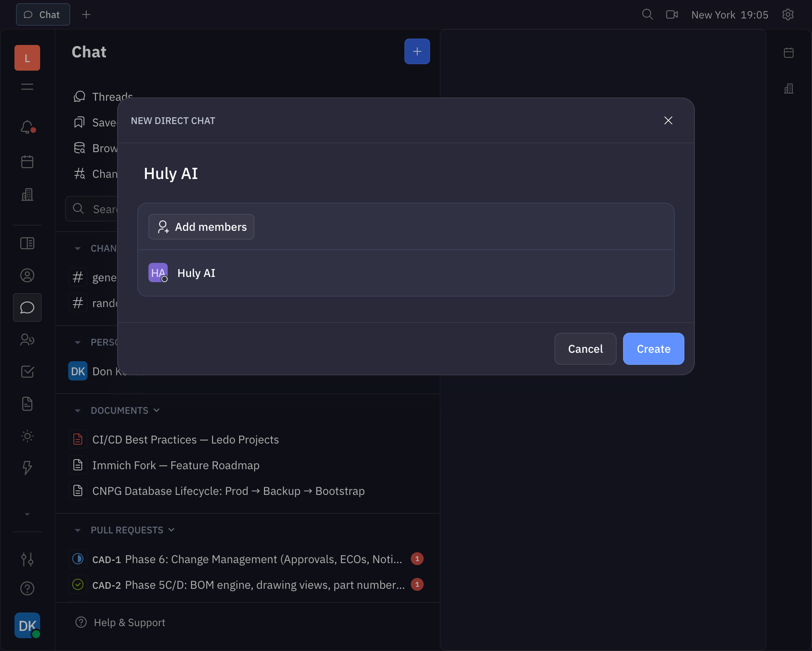Cancel the new direct chat dialog
Viewport: 812px width, 651px height.
(x=585, y=349)
